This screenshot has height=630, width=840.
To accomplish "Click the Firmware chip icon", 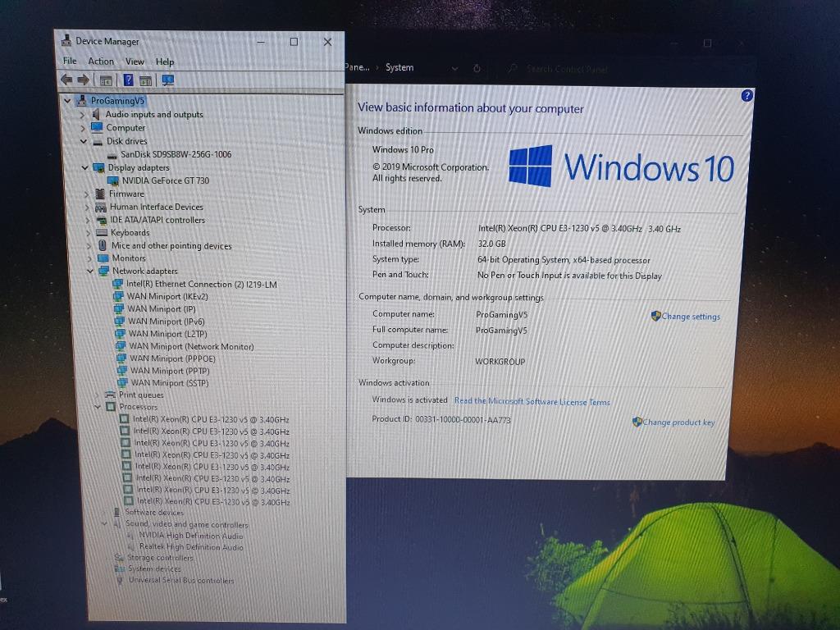I will click(x=99, y=194).
